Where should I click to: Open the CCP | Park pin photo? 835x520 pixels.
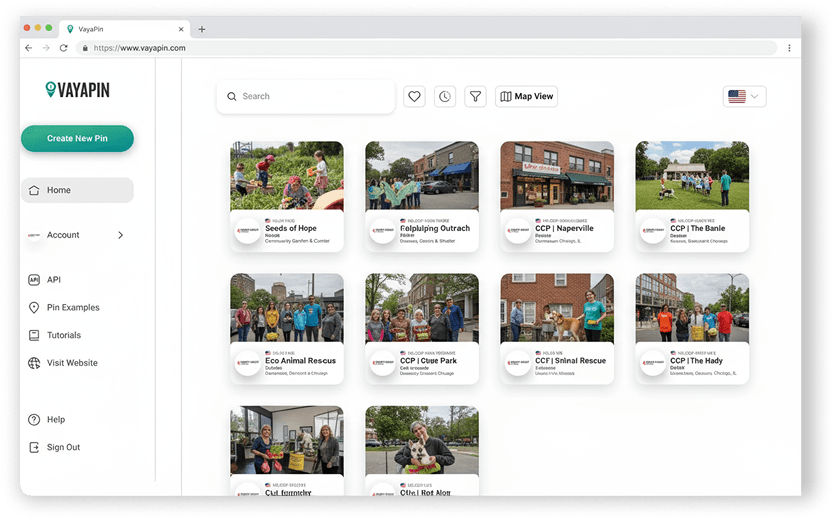pyautogui.click(x=422, y=308)
